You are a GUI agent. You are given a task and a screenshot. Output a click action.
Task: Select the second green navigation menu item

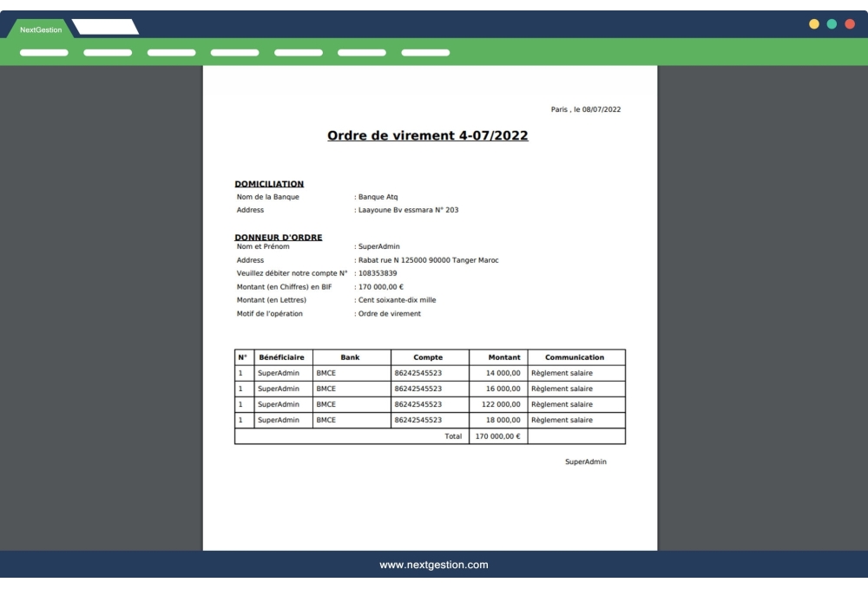108,52
